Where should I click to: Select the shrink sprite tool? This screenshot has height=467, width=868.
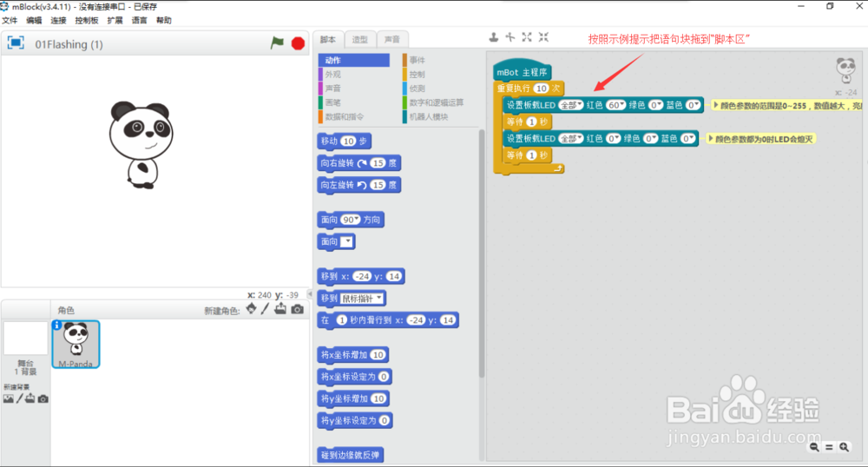pyautogui.click(x=543, y=37)
